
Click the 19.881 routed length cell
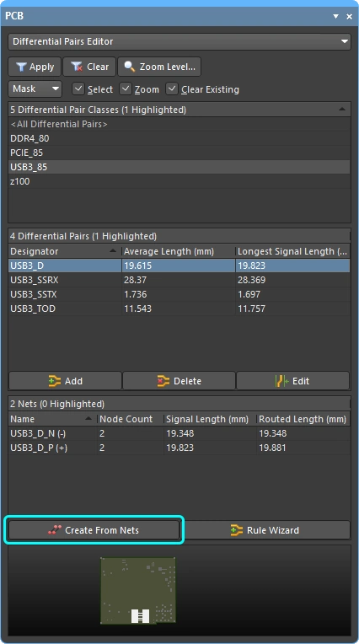(303, 448)
